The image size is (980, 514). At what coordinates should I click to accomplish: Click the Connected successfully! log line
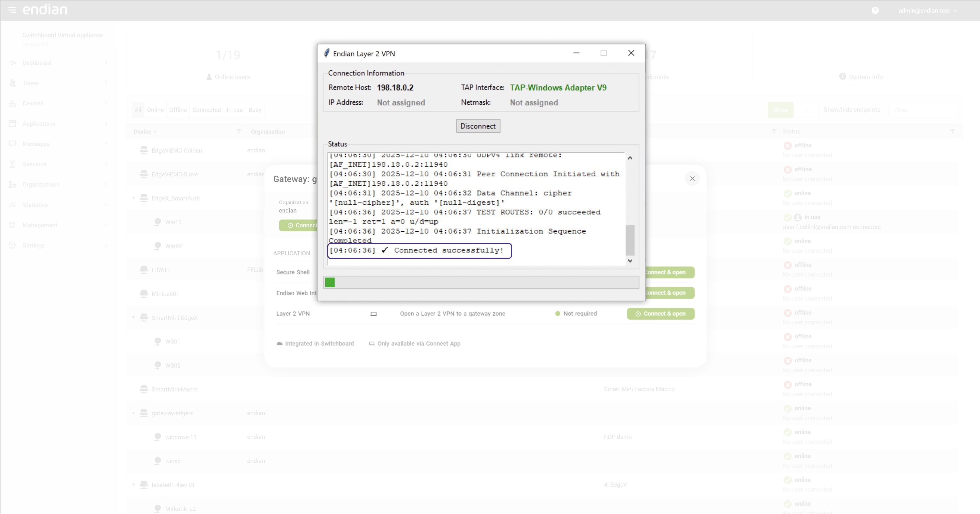point(420,251)
